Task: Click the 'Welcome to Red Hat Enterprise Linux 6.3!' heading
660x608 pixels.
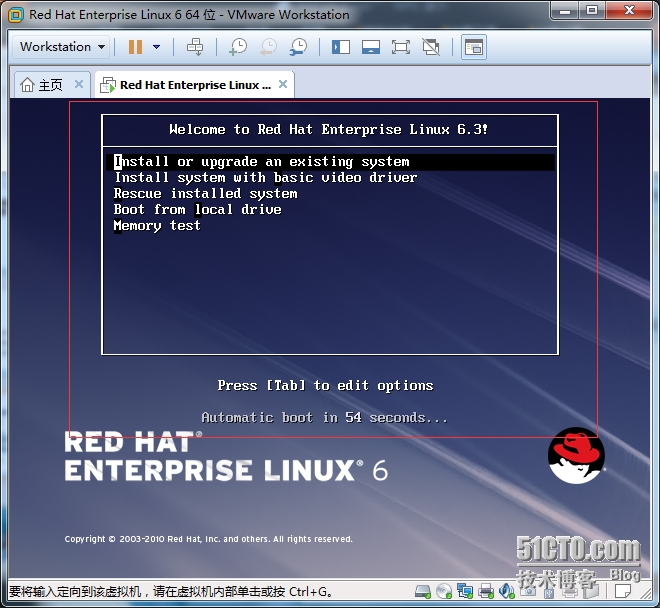Action: pos(329,129)
